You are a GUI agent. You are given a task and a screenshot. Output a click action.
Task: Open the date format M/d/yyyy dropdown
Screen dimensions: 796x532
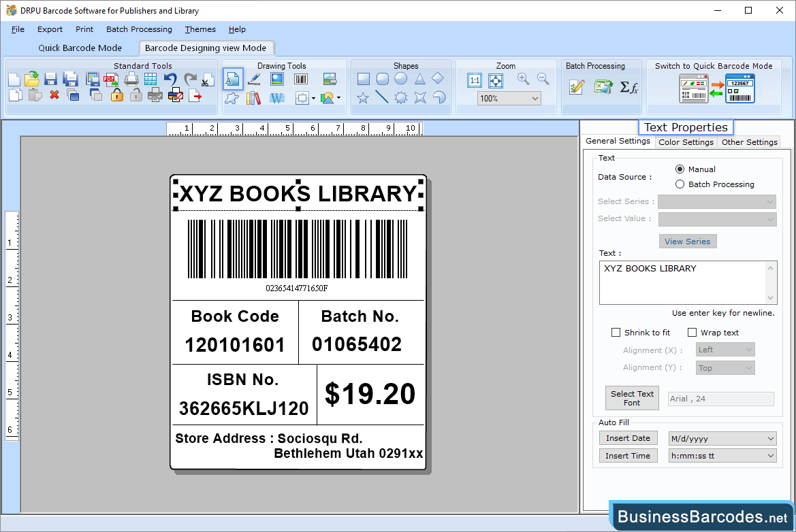[722, 439]
